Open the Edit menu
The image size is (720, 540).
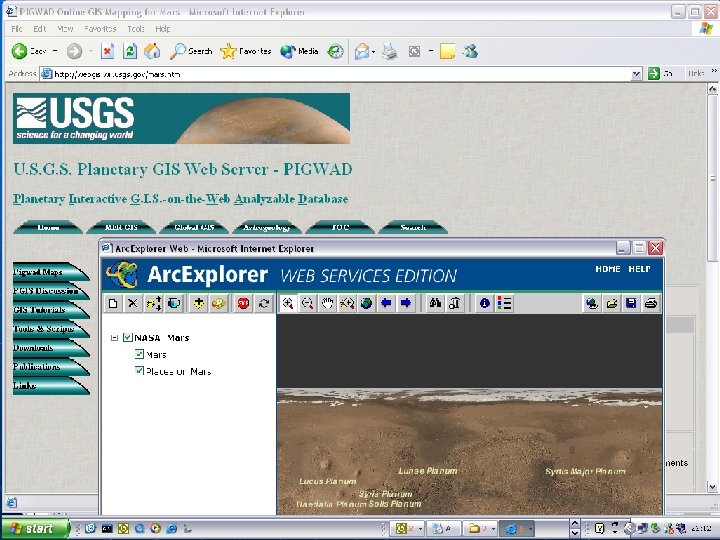40,28
